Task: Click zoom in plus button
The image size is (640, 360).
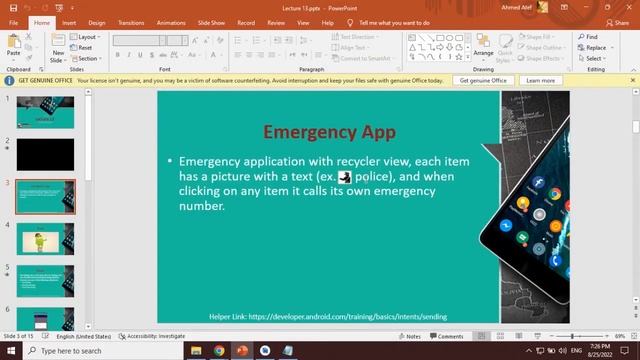Action: coord(607,336)
